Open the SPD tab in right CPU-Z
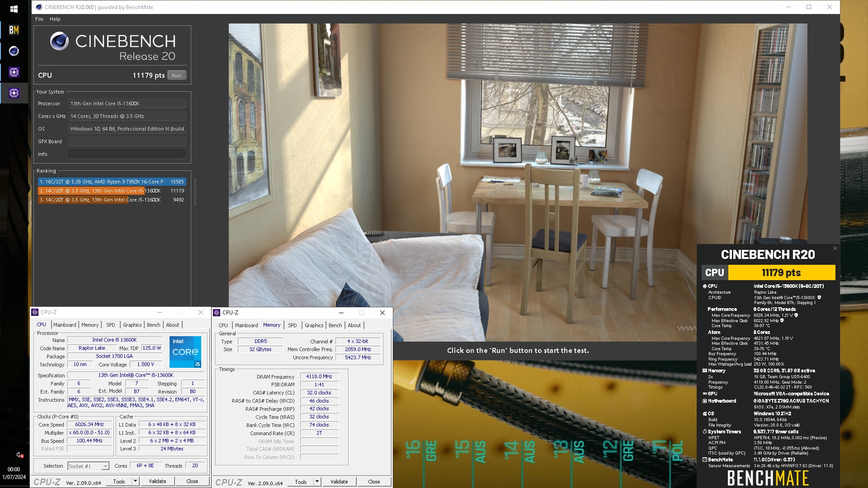Screen dimensions: 868x488 pyautogui.click(x=292, y=325)
